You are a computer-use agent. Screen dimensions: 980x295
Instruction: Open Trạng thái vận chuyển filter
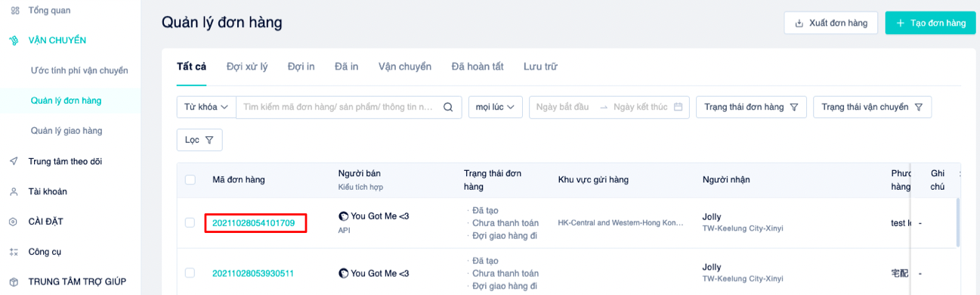(x=872, y=107)
